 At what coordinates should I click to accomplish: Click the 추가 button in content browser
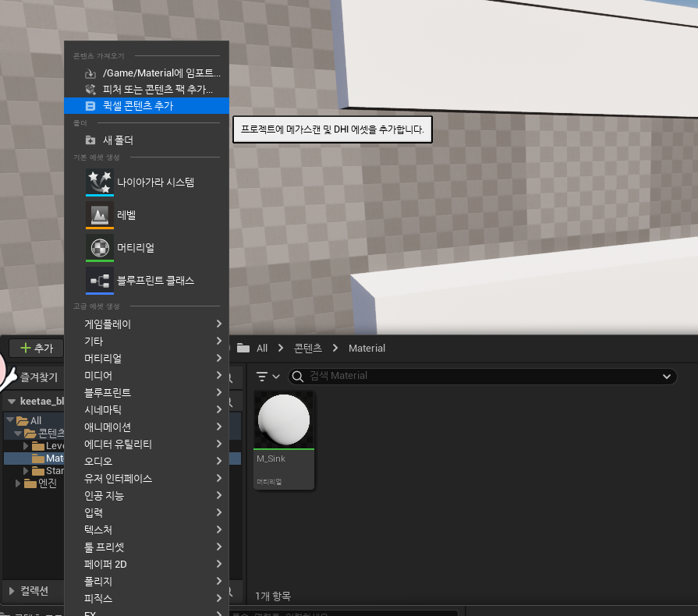37,348
